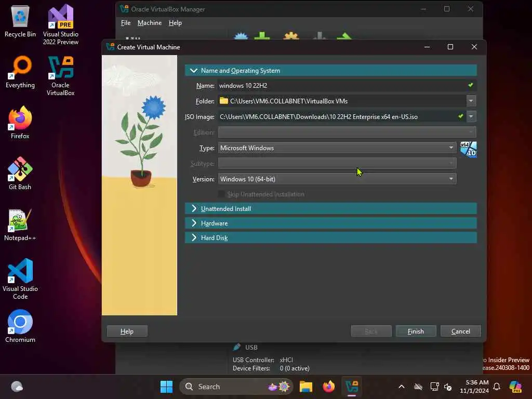Viewport: 532px width, 399px height.
Task: Open the disabled Subtype dropdown
Action: pos(337,164)
